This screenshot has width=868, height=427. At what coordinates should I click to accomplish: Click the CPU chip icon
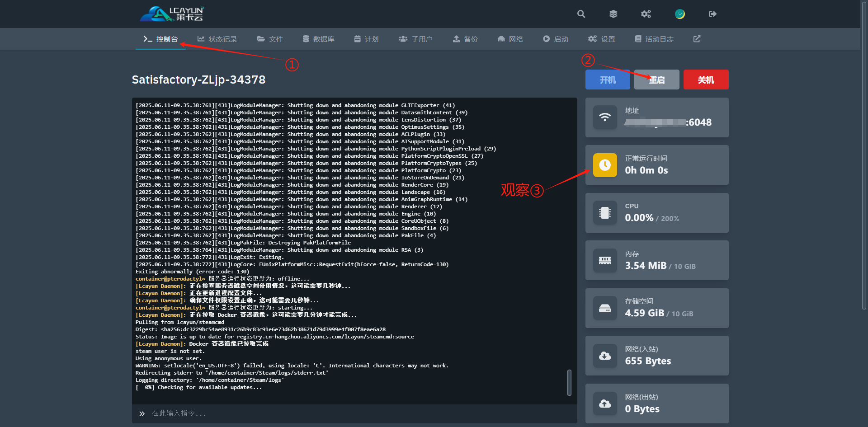tap(605, 213)
